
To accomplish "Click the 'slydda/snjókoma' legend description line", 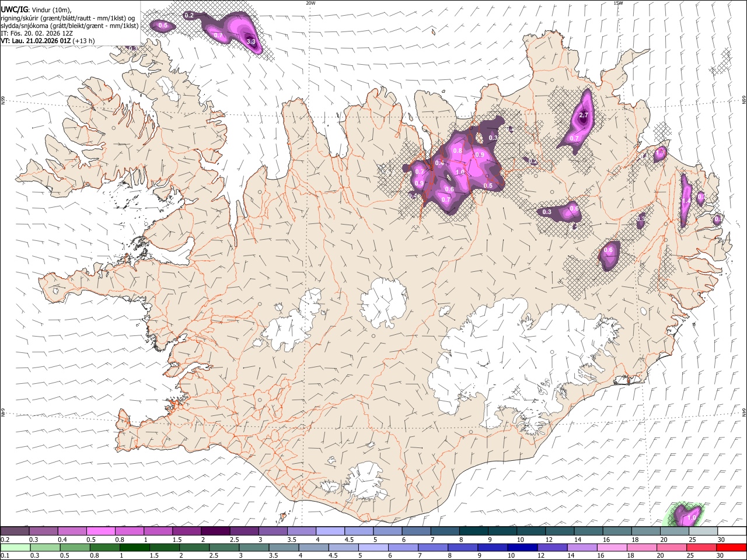I will pyautogui.click(x=69, y=26).
